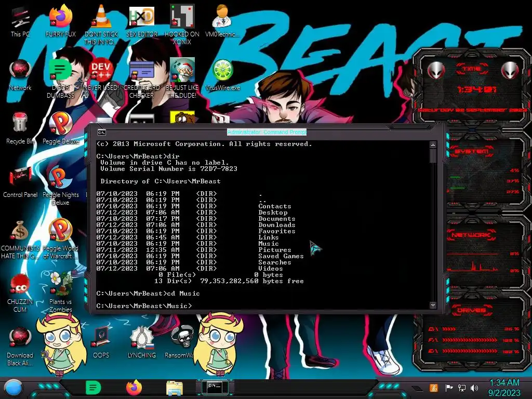The width and height of the screenshot is (532, 399).
Task: Click the Command Prompt scrollbar thumb
Action: click(433, 156)
